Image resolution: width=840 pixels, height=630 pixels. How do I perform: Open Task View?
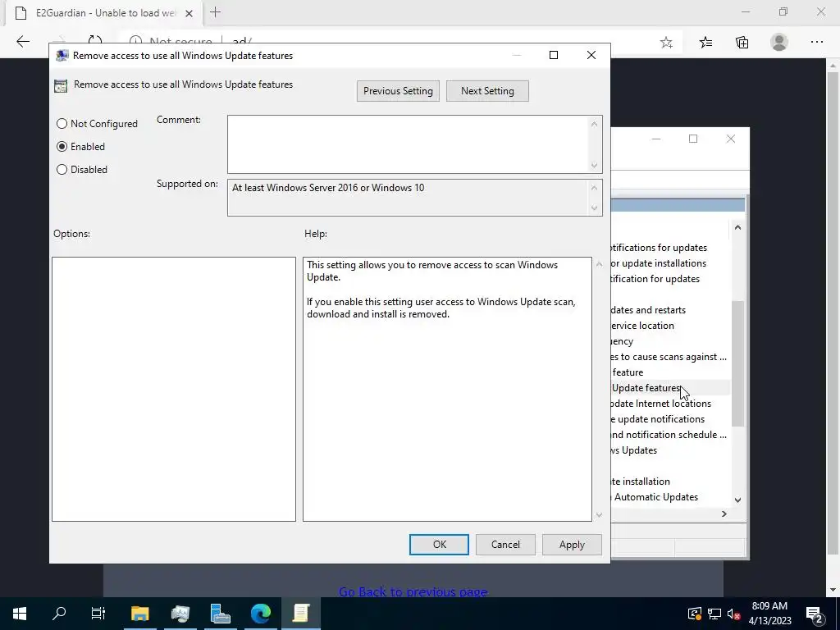[98, 614]
